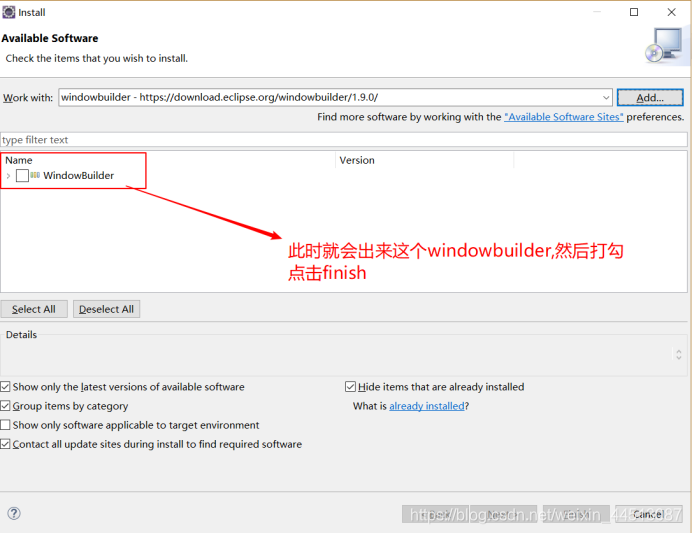Click the WindowBuilder category icon

[35, 176]
